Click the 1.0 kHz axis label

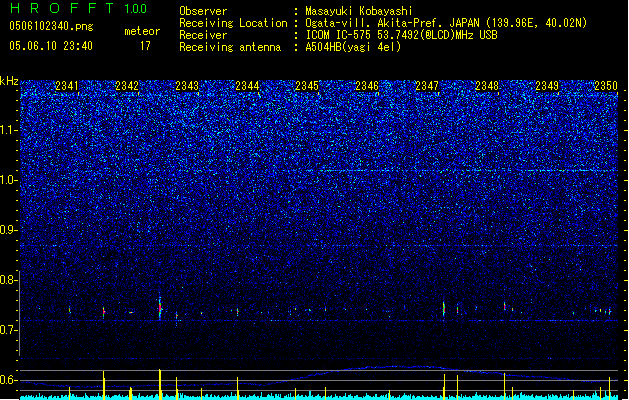coord(9,180)
